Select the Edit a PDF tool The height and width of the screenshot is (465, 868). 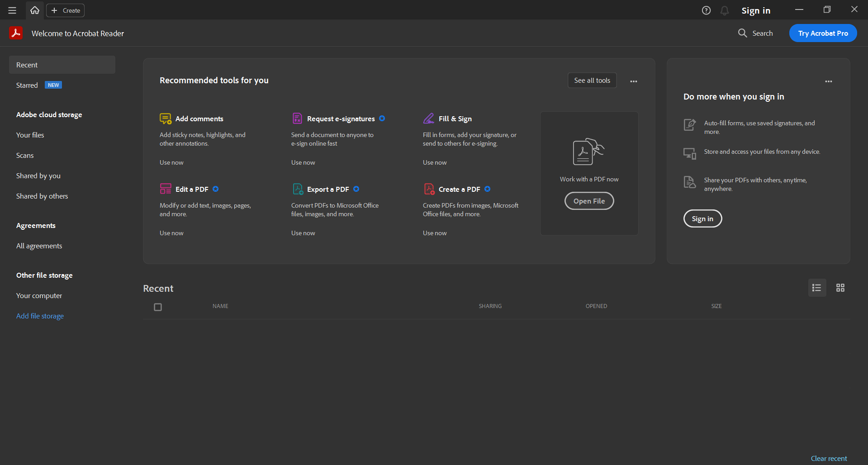191,189
